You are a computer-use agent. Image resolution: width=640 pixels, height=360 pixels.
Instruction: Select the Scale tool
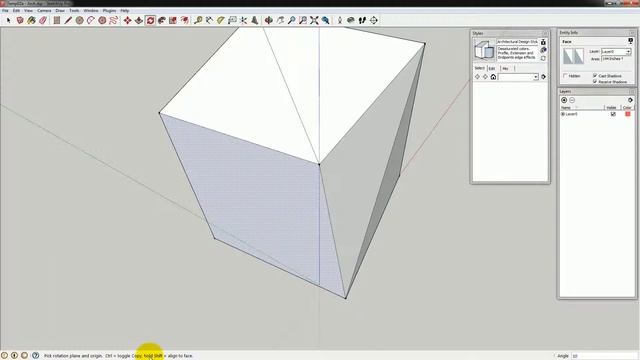(x=173, y=20)
